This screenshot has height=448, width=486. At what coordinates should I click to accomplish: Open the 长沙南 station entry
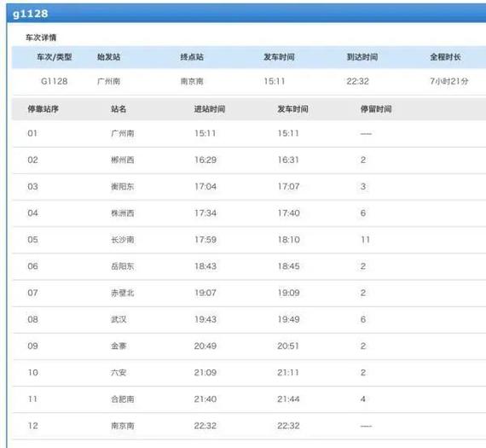click(123, 240)
